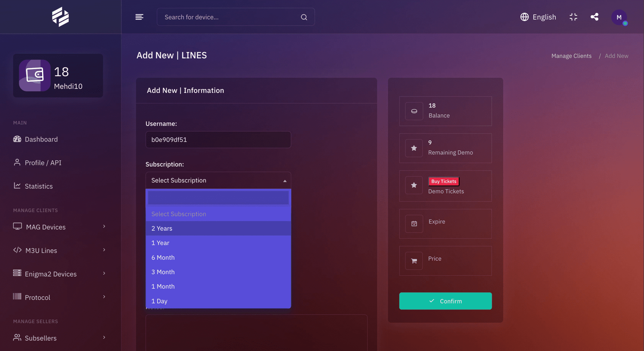644x351 pixels.
Task: Expand Enigma2 Devices menu section
Action: (x=59, y=274)
